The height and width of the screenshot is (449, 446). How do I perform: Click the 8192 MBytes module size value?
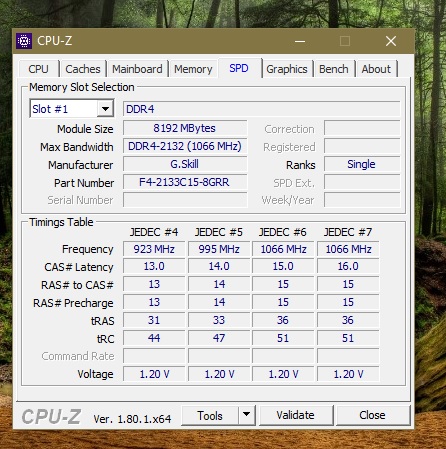click(185, 128)
